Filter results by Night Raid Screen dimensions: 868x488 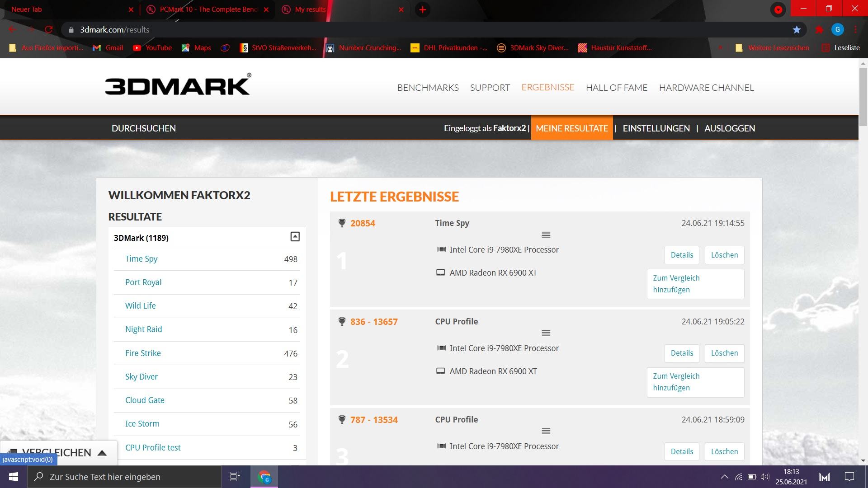coord(143,329)
